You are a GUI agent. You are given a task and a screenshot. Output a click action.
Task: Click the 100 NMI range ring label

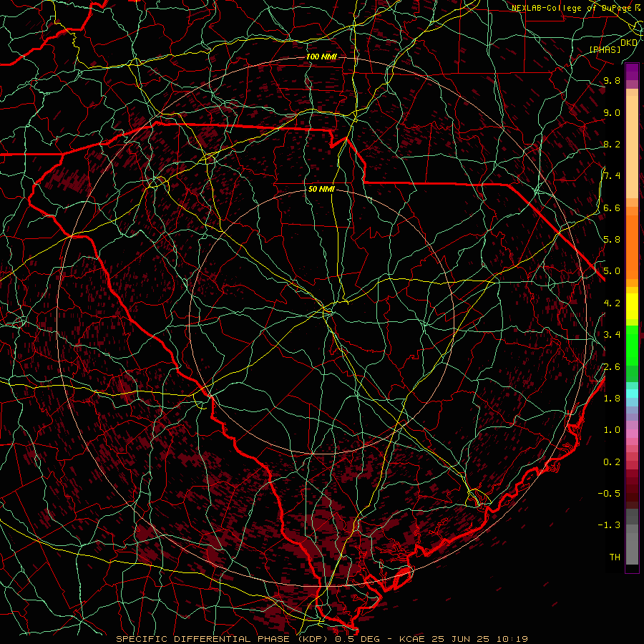321,57
